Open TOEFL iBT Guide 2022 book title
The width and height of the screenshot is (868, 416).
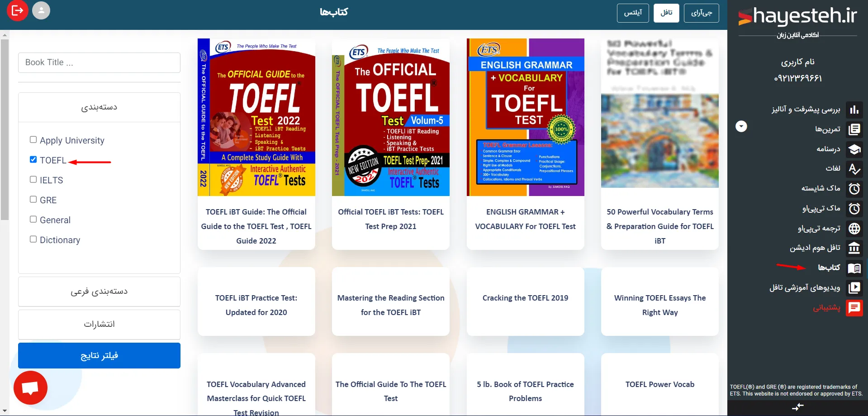click(x=256, y=226)
